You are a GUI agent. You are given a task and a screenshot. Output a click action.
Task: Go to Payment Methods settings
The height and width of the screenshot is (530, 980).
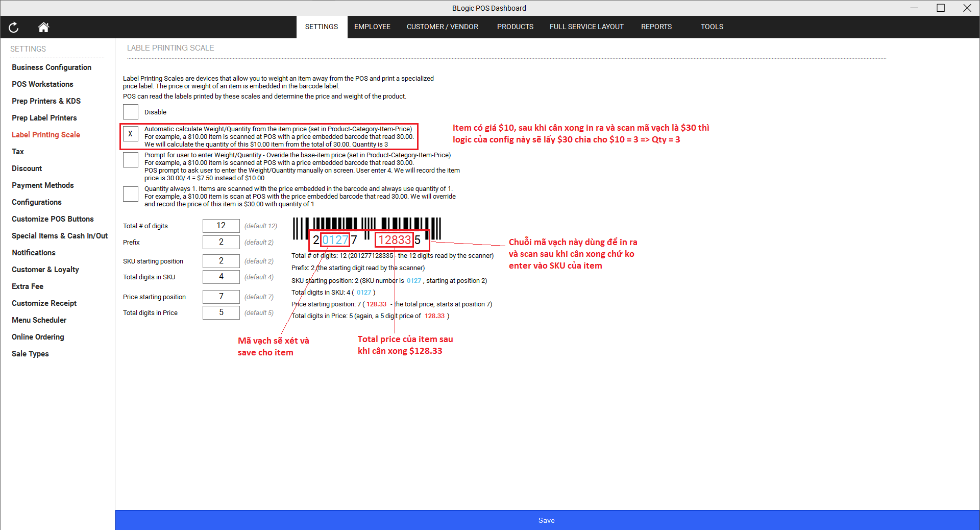click(43, 185)
